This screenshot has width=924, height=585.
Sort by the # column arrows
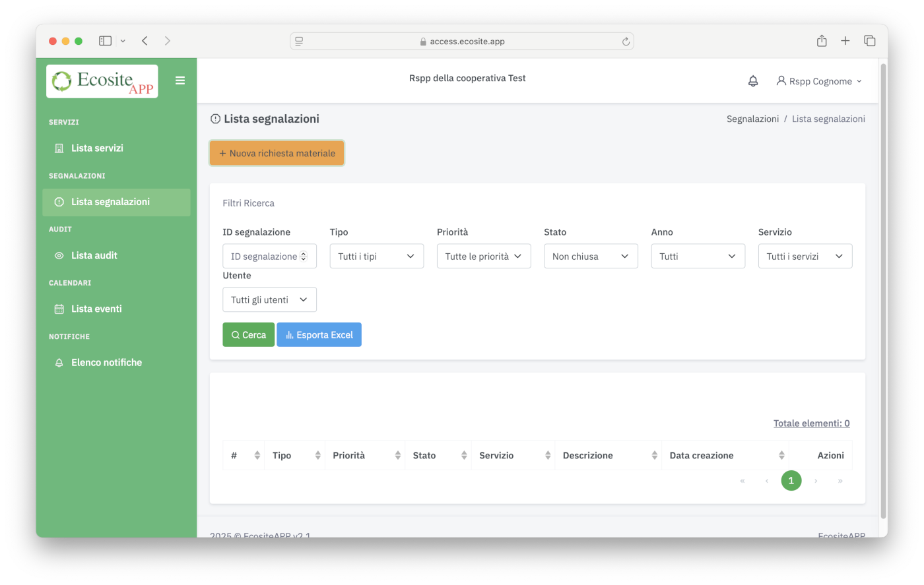pos(257,456)
